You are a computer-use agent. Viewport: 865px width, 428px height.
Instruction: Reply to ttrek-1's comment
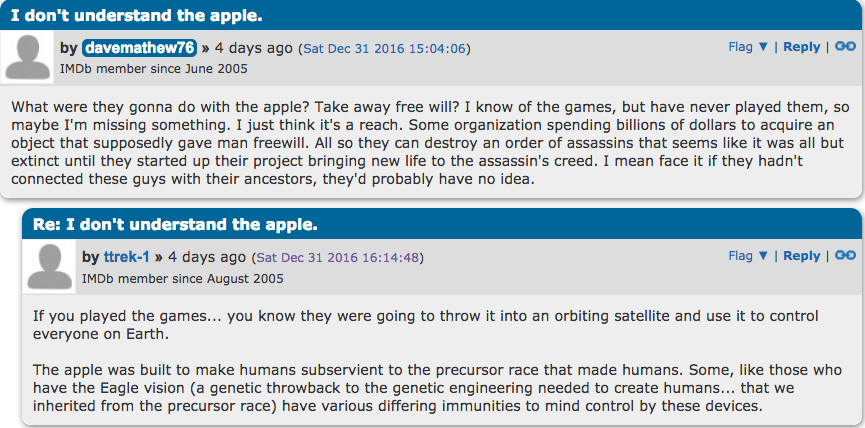[801, 256]
